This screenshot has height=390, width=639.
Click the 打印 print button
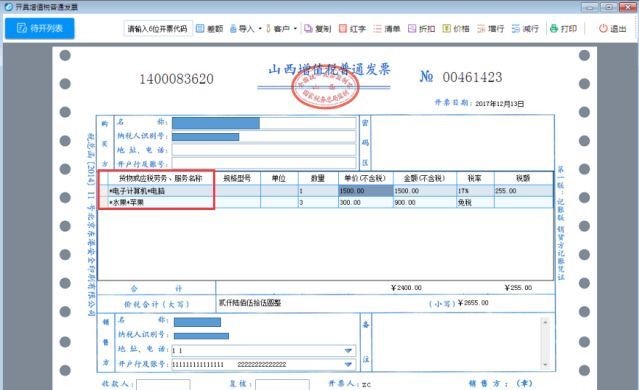[564, 29]
